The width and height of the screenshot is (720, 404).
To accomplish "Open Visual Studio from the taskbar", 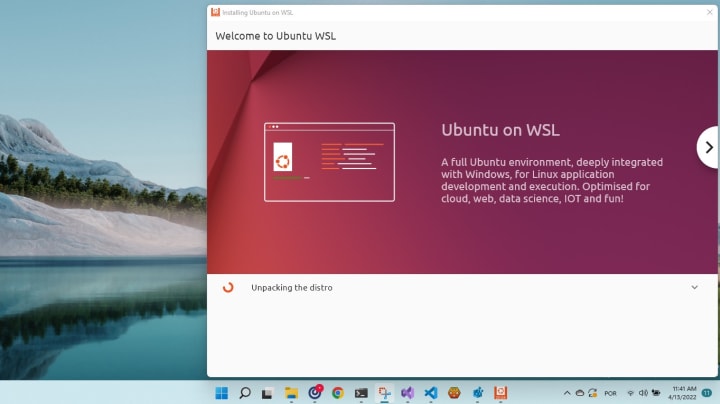I will pyautogui.click(x=408, y=393).
